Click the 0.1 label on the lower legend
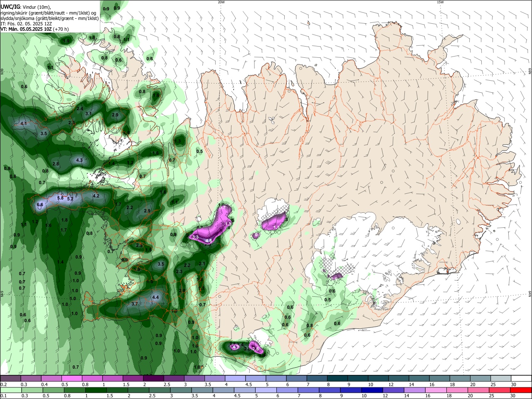Image resolution: width=532 pixels, height=399 pixels. (3, 396)
